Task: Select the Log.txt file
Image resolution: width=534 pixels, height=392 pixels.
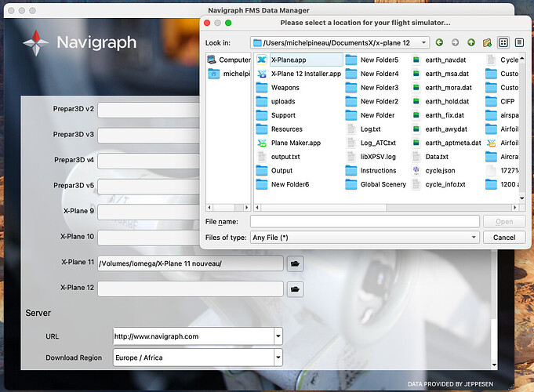Action: [x=363, y=129]
